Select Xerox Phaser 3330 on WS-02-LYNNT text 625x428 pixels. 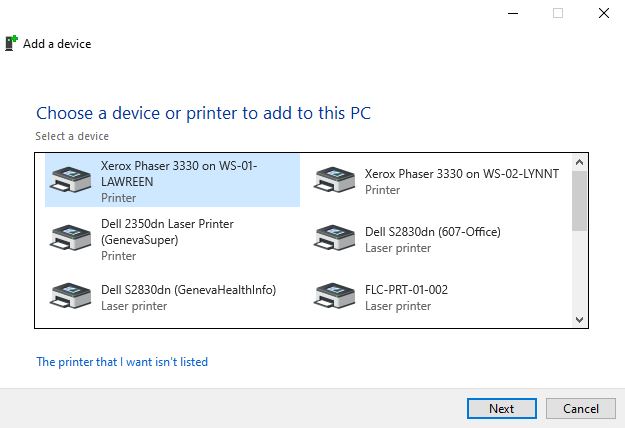(462, 174)
